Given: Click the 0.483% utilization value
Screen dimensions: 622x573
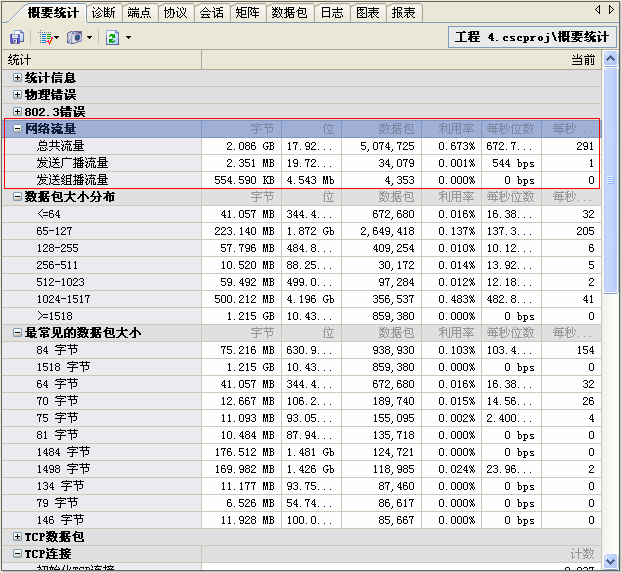Looking at the screenshot, I should click(x=457, y=299).
